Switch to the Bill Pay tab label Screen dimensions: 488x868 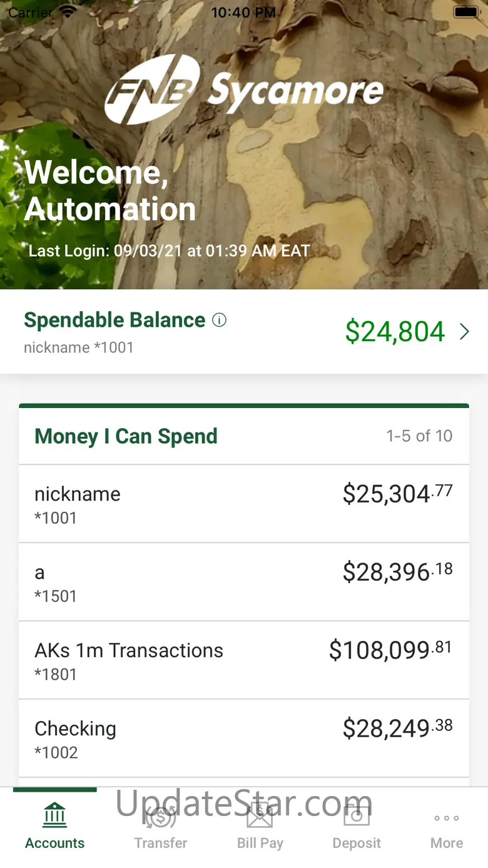point(260,843)
